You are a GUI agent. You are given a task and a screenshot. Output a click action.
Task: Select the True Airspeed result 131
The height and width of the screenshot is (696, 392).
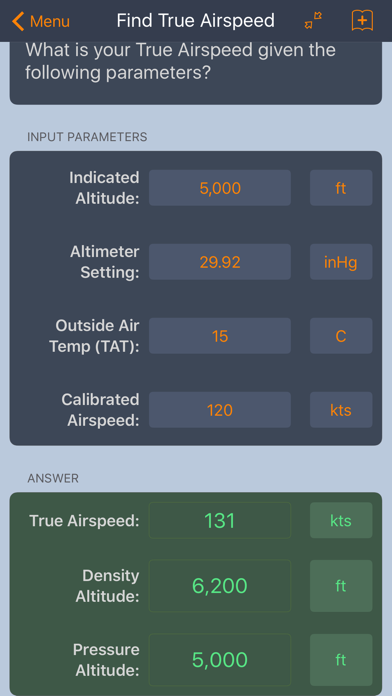220,520
